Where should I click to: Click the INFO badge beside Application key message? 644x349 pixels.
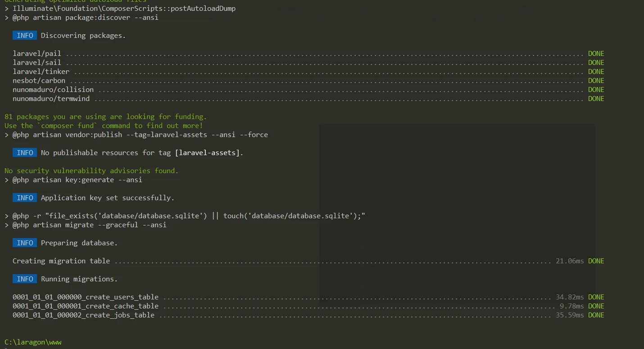[x=25, y=198]
